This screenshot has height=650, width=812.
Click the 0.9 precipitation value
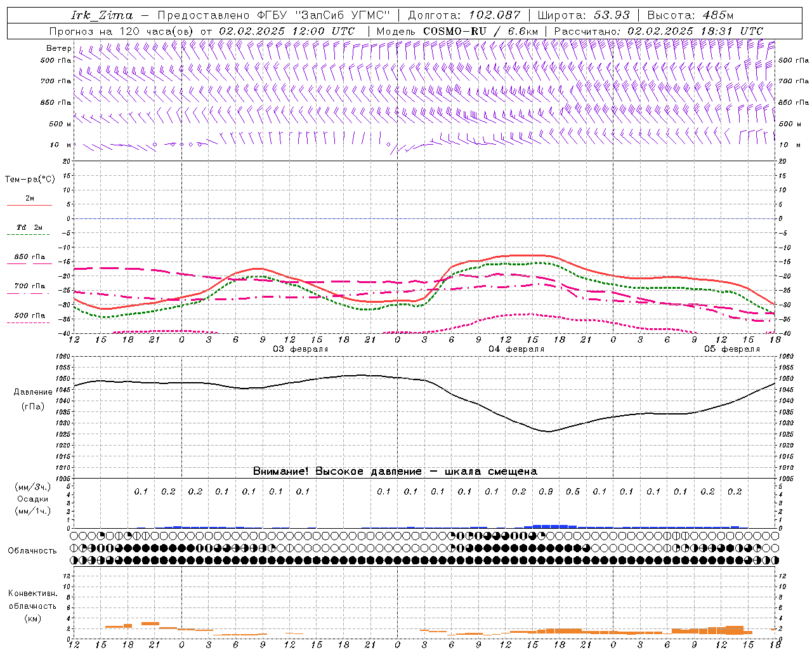546,491
